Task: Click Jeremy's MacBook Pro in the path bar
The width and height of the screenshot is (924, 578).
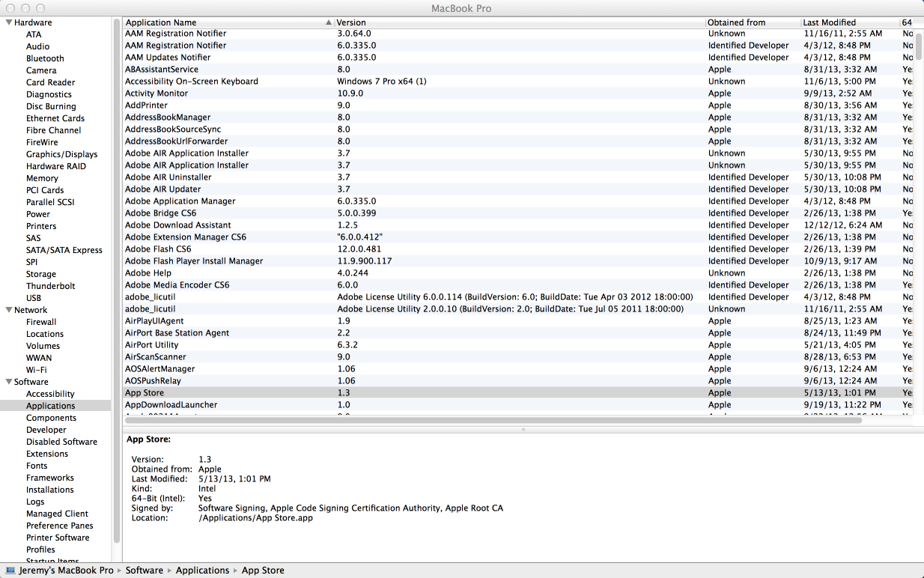Action: pos(66,571)
